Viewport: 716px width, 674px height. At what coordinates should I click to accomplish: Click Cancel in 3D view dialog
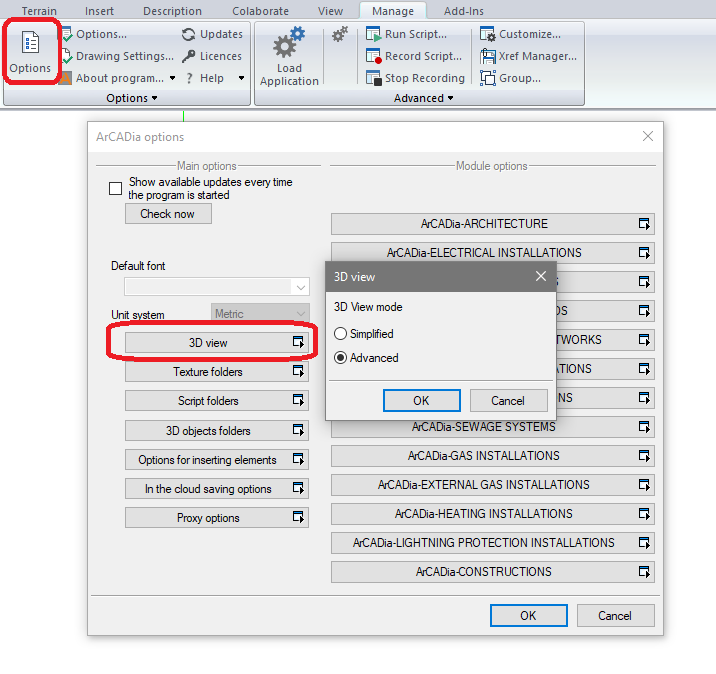(x=508, y=400)
